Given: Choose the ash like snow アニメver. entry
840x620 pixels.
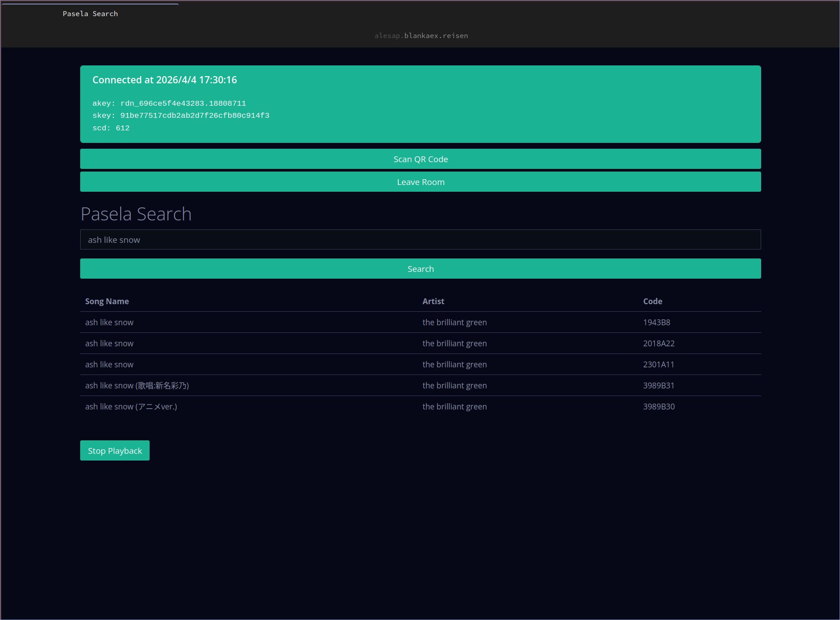Looking at the screenshot, I should coord(131,407).
